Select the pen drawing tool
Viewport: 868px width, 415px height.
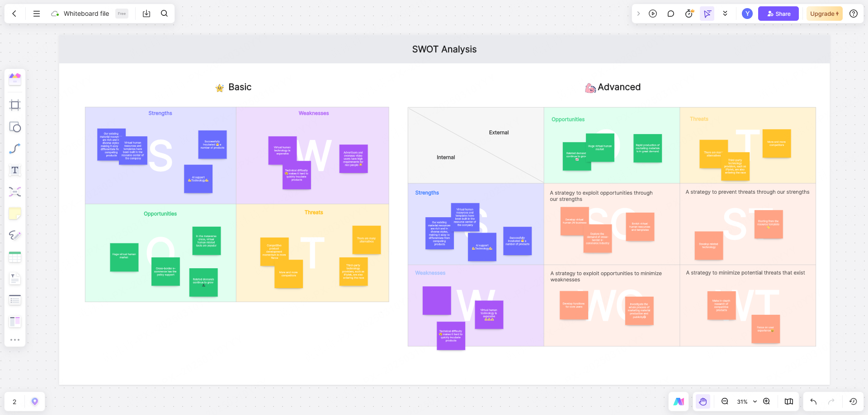click(x=15, y=235)
